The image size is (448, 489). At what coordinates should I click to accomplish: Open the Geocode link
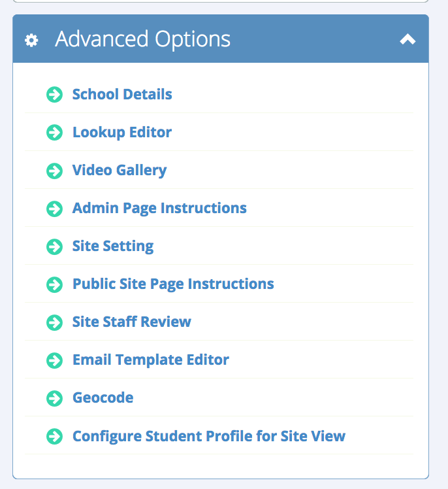(x=103, y=397)
